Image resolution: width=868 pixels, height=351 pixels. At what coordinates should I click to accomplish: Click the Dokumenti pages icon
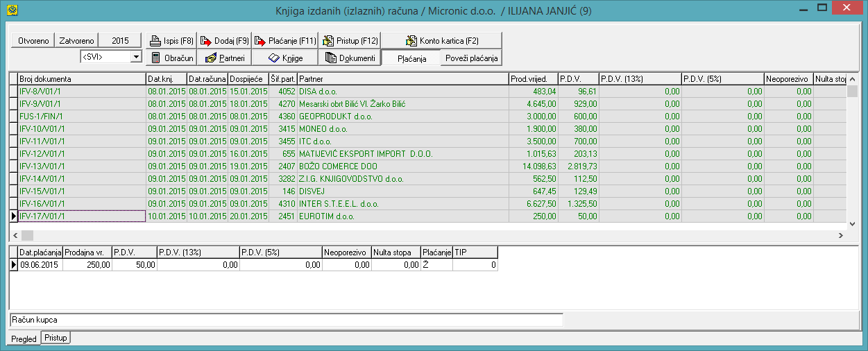tap(331, 58)
